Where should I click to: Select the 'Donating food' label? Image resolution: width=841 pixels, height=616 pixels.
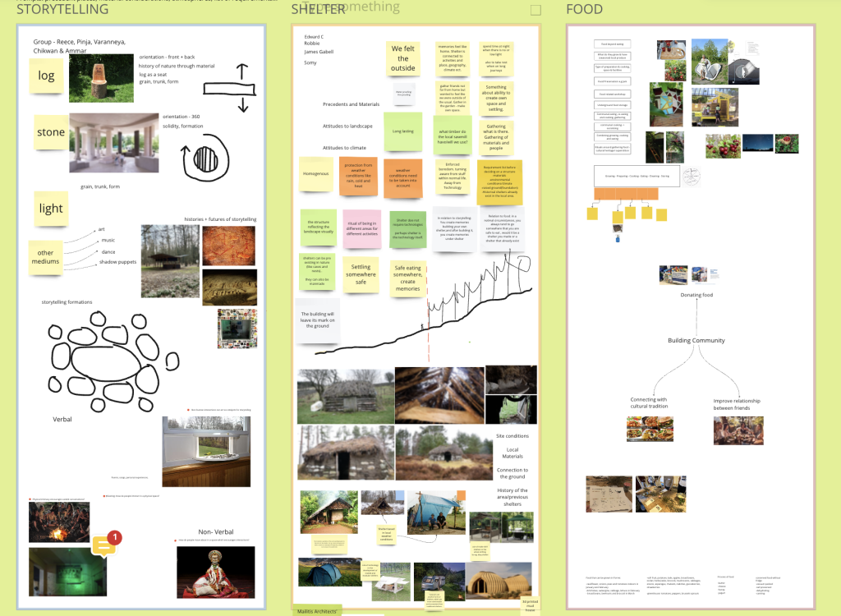tap(696, 295)
